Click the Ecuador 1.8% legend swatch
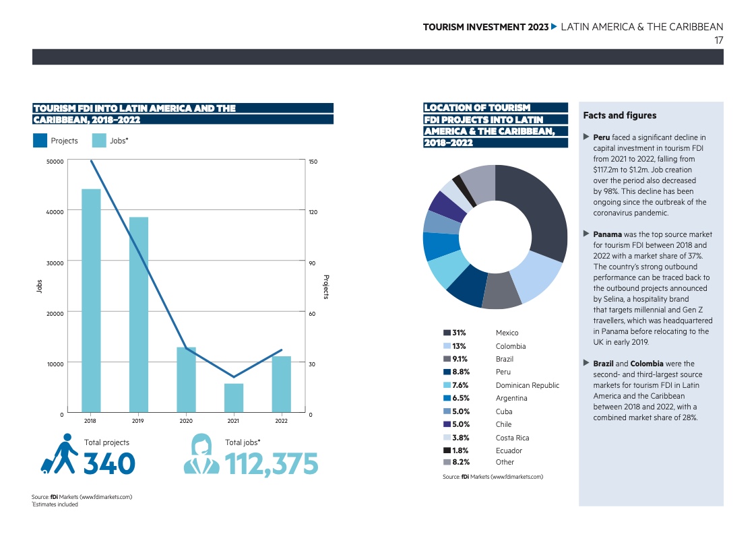This screenshot has width=756, height=534. (447, 450)
